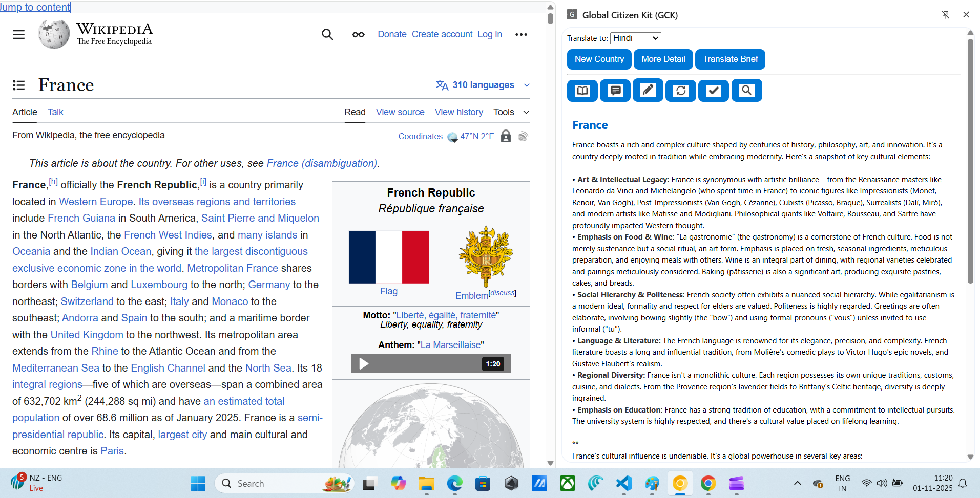Open Copilot from the taskbar
This screenshot has width=980, height=498.
398,483
